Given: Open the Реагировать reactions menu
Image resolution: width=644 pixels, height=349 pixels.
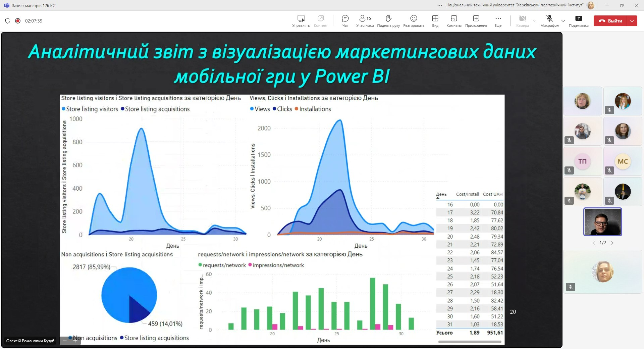Looking at the screenshot, I should click(x=414, y=21).
